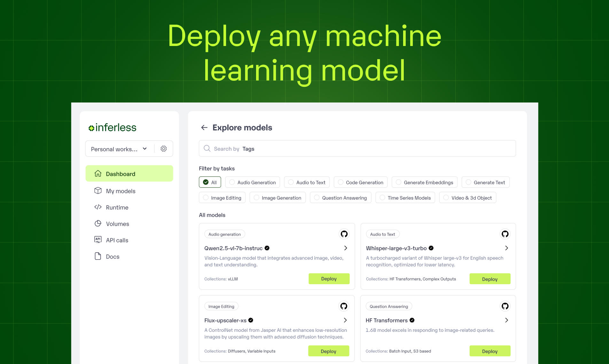Click verified badge next to Whisper-large-v3-turbo
Screen dimensions: 609x364
click(x=431, y=248)
